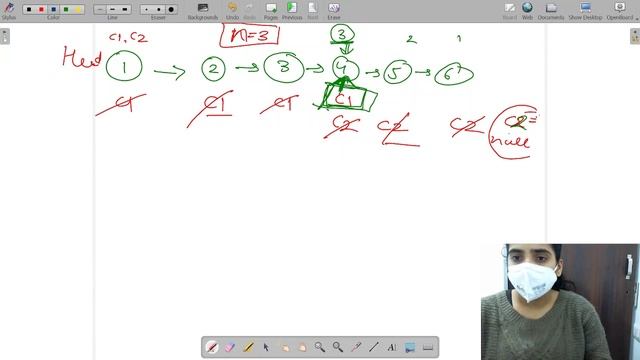The image size is (640, 360).
Task: Choose the thick line width
Action: [125, 9]
